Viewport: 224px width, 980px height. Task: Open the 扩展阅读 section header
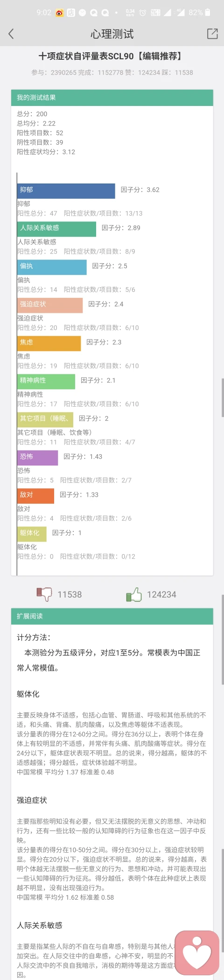pyautogui.click(x=112, y=616)
